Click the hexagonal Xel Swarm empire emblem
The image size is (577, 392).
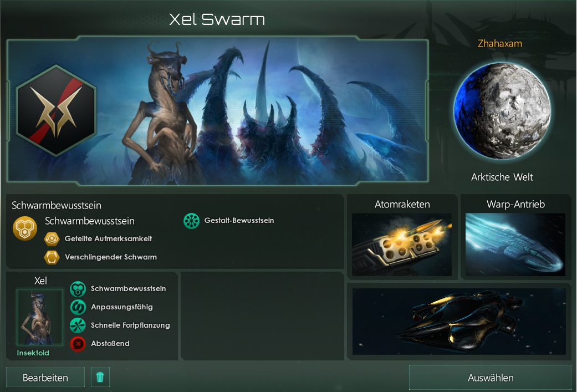coord(57,110)
